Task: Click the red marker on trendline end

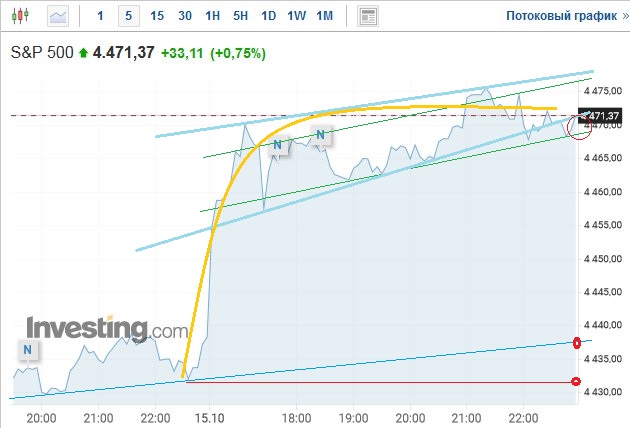Action: (577, 343)
